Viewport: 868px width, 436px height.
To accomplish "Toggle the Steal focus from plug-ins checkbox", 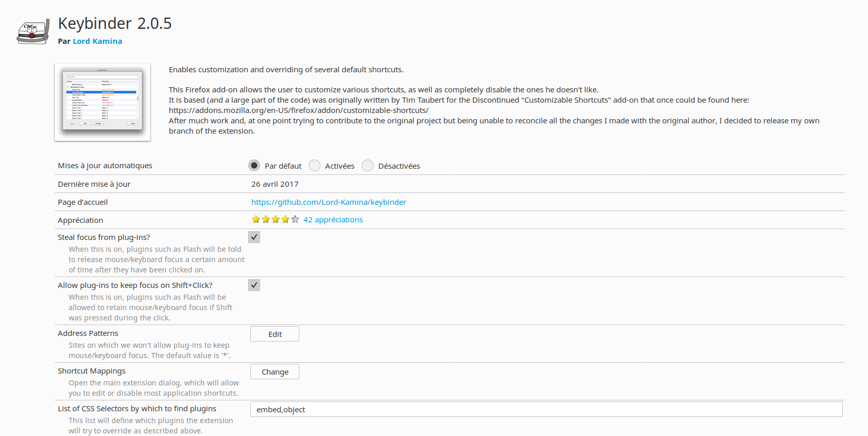I will (x=254, y=237).
